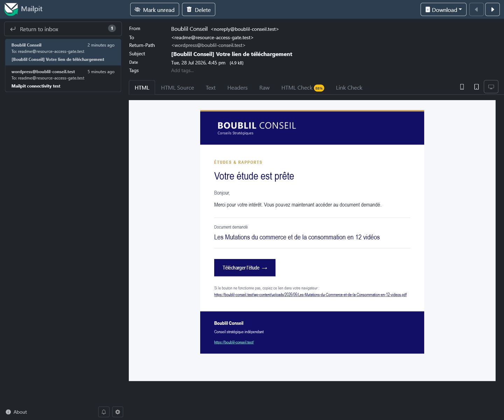This screenshot has width=504, height=420.
Task: Click the unread count badge showing 1
Action: coord(112,28)
